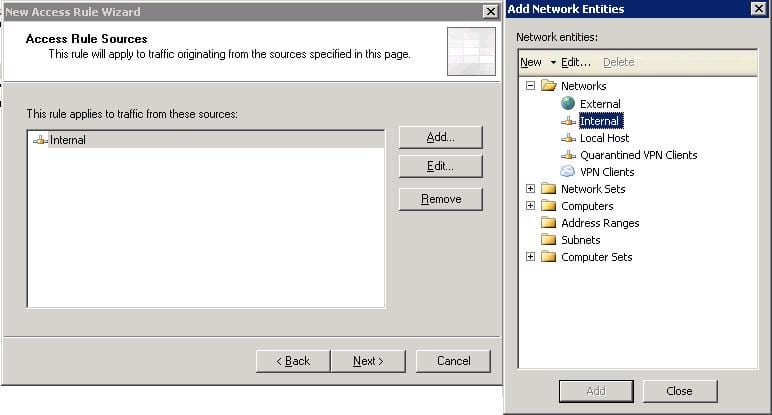Click the Internal icon in sources list
Viewport: 772px width, 415px height.
click(x=40, y=140)
